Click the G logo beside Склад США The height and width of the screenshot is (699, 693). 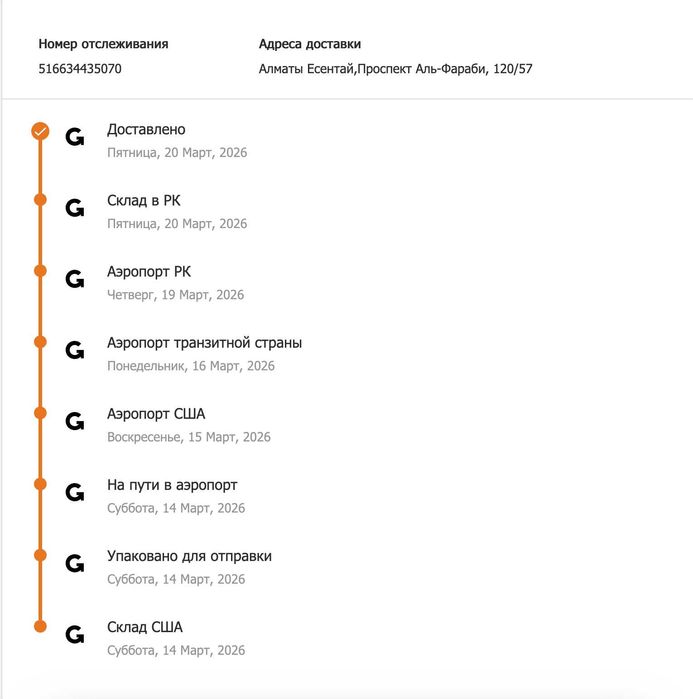coord(75,635)
